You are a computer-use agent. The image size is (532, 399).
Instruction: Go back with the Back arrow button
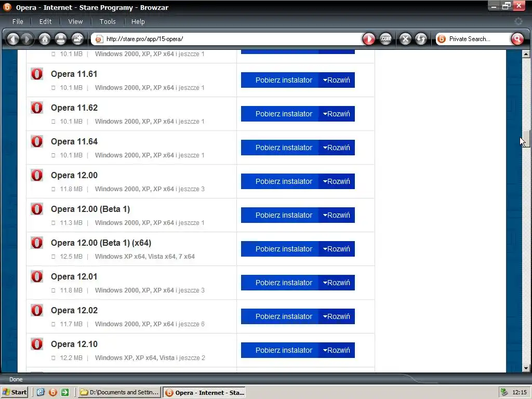tap(13, 39)
